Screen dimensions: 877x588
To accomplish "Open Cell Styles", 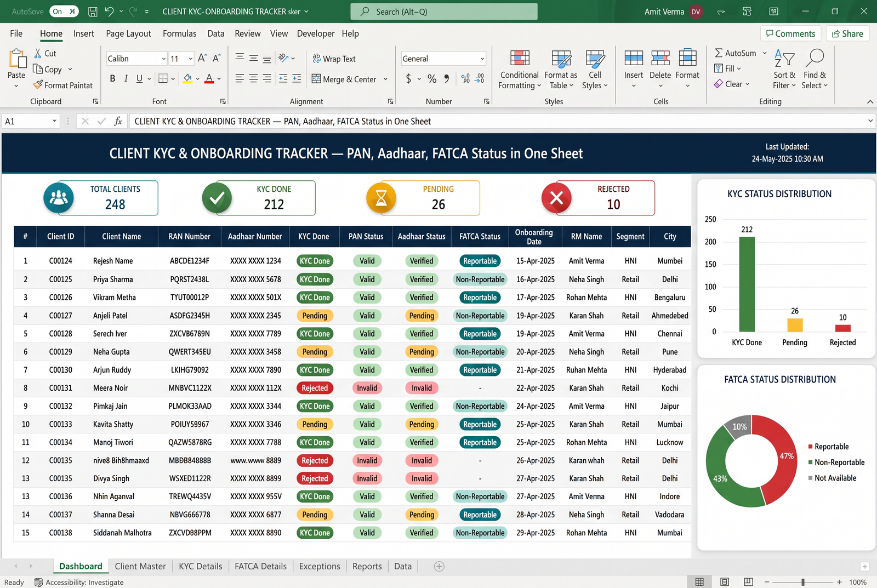I will click(x=595, y=70).
